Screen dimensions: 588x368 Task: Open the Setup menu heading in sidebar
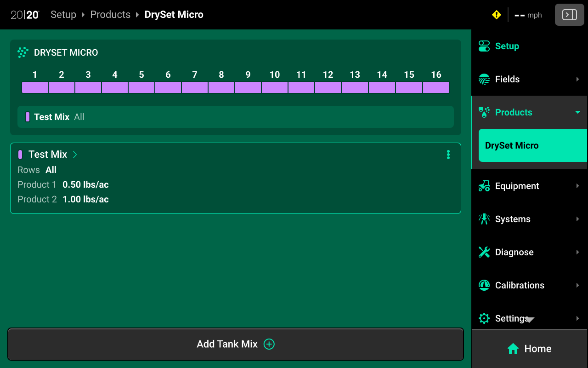[x=507, y=46]
